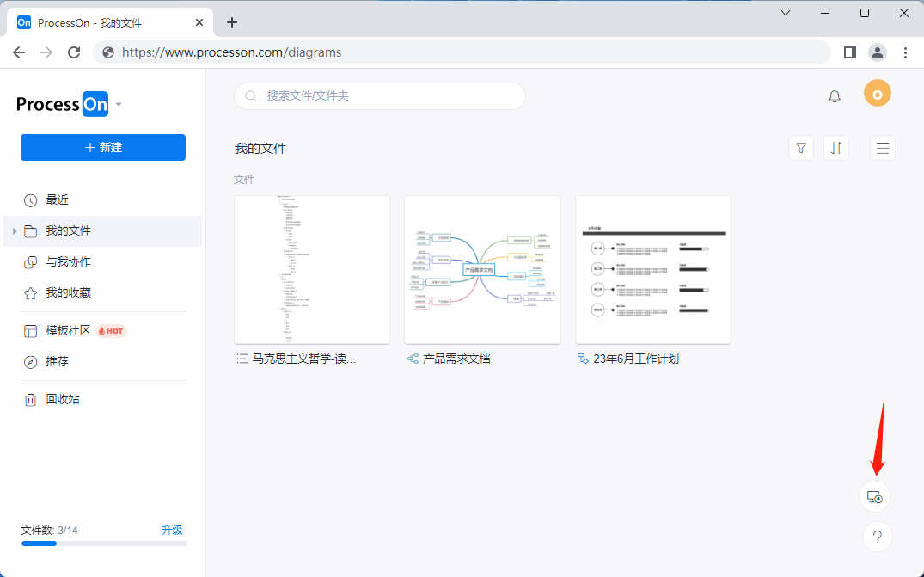Expand the 我的文件 folder tree arrow
The height and width of the screenshot is (577, 924).
[x=14, y=231]
